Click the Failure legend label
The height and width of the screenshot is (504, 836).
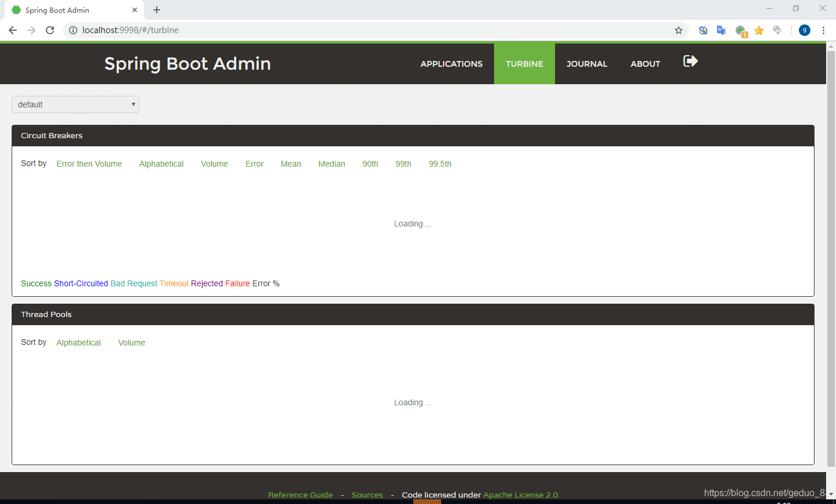point(237,283)
